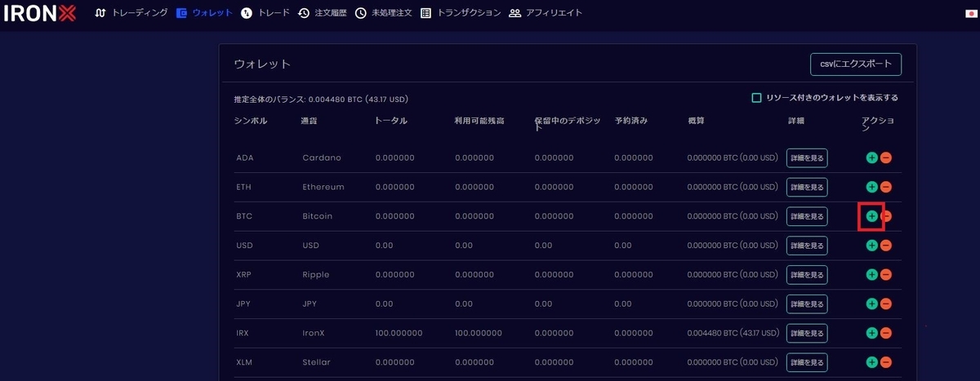Open the アフィリエイト page
Image resolution: width=980 pixels, height=381 pixels.
546,13
